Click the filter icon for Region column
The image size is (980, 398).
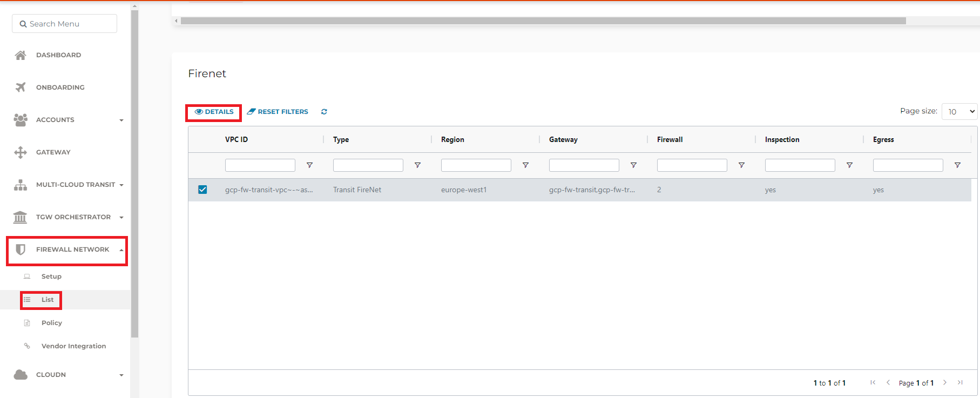point(525,165)
